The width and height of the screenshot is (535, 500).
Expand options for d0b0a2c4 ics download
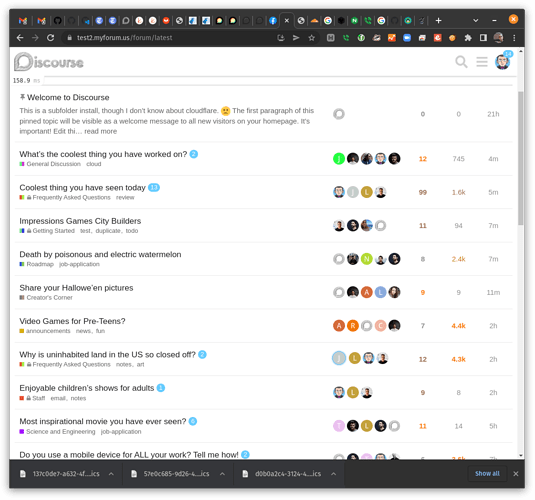click(x=334, y=474)
